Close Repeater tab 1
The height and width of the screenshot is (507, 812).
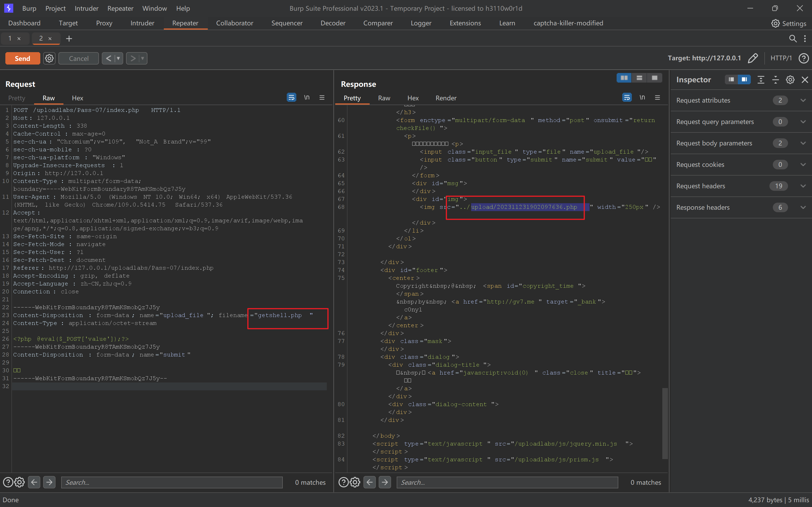tap(19, 39)
